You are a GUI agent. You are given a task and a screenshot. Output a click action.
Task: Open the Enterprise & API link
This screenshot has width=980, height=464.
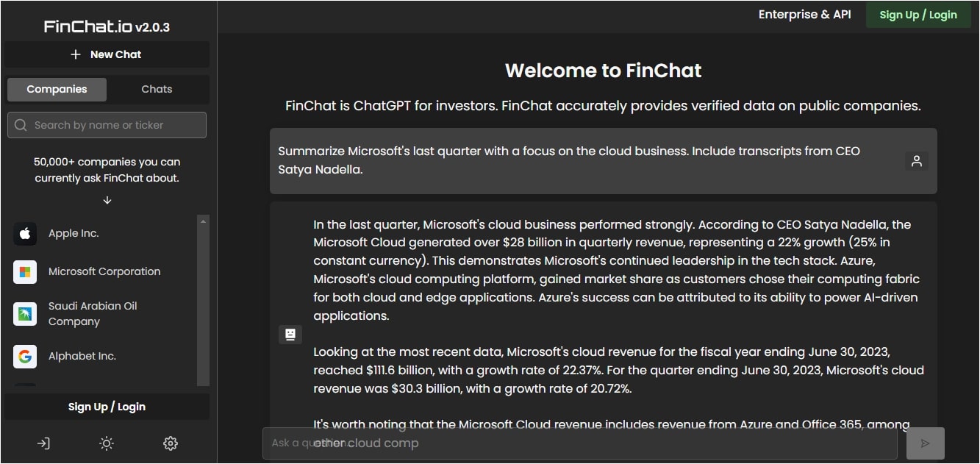pos(804,15)
